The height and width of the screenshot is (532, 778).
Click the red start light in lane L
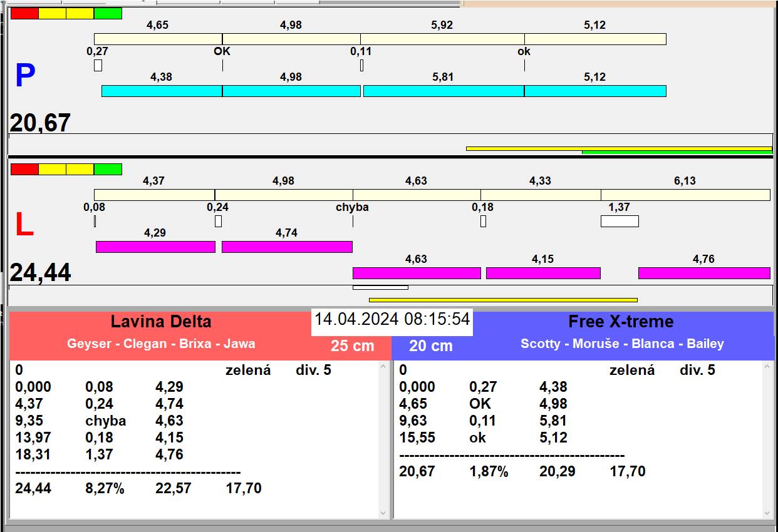pyautogui.click(x=24, y=169)
